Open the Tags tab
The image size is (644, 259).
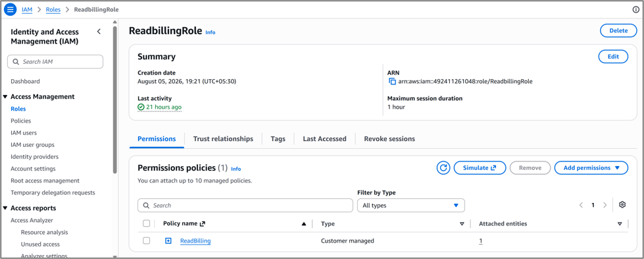point(278,139)
